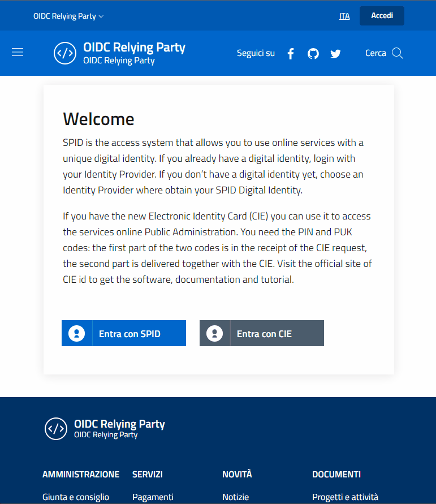Click the footer code logo icon
The width and height of the screenshot is (436, 504).
(x=56, y=428)
